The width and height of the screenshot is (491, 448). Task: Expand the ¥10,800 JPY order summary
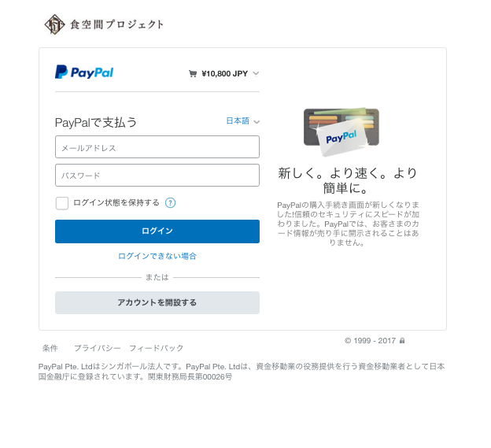click(224, 74)
